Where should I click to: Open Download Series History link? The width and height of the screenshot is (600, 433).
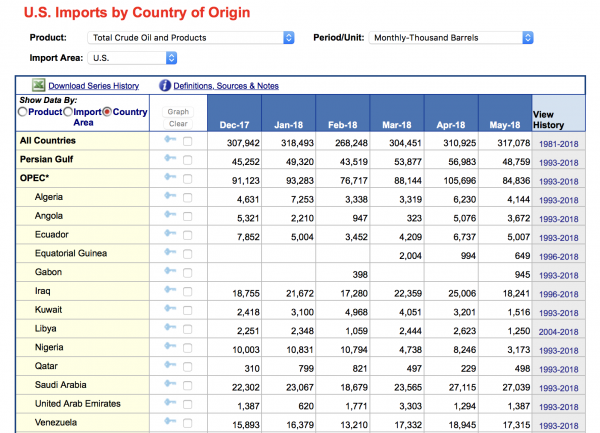point(93,86)
